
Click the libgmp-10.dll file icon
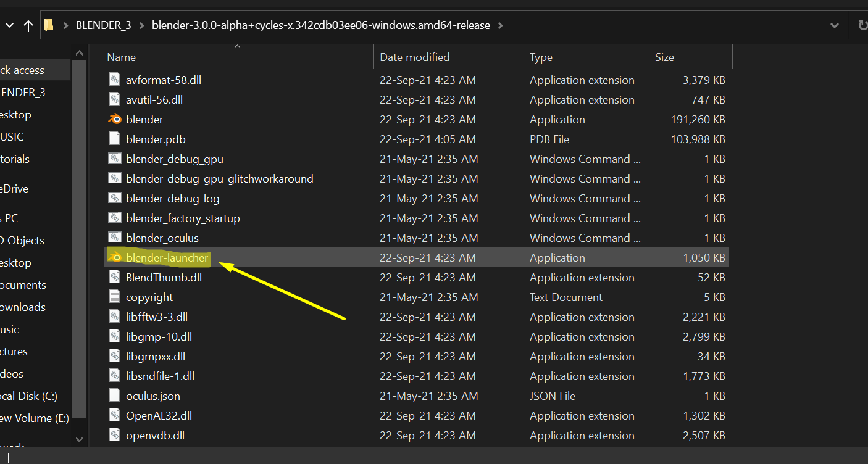pos(114,336)
